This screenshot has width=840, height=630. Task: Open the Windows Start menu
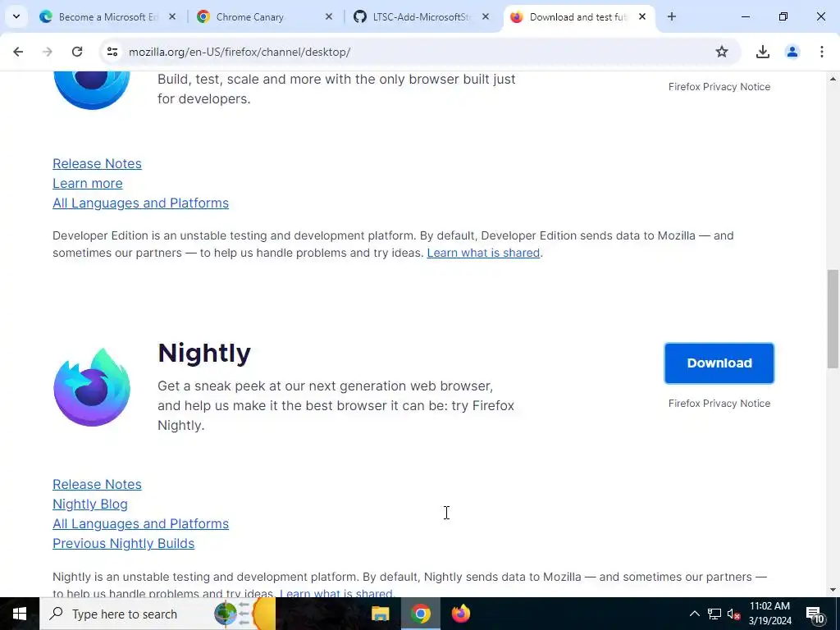click(20, 614)
